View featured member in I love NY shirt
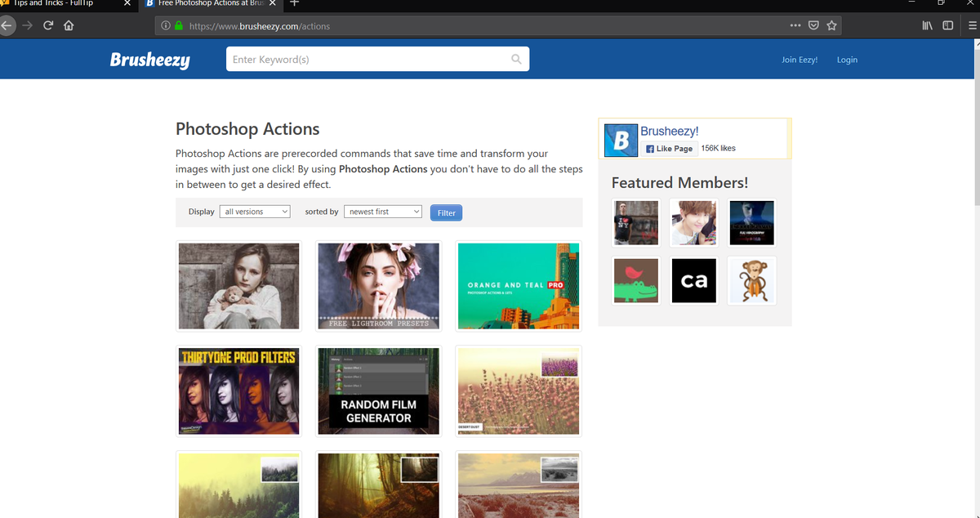980x518 pixels. click(636, 223)
